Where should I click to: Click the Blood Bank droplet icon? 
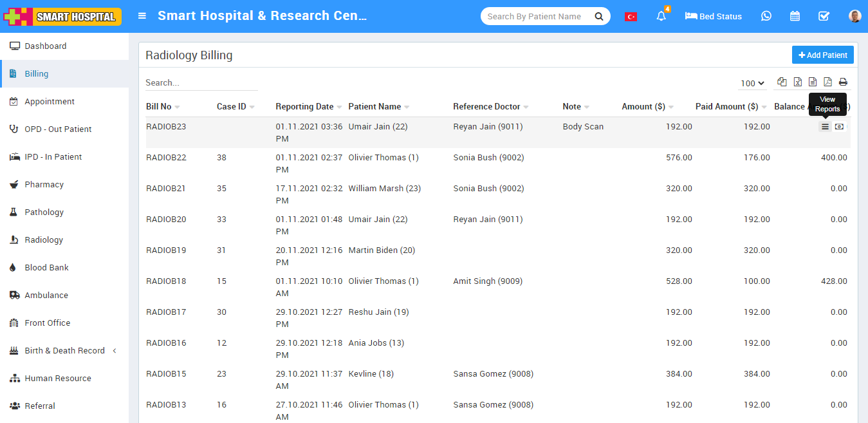13,268
